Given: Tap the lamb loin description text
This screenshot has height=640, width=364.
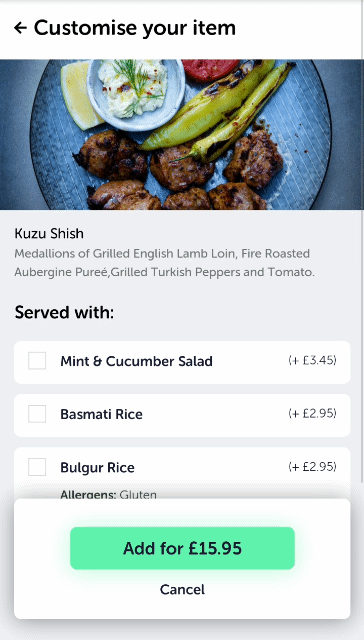Looking at the screenshot, I should click(164, 263).
